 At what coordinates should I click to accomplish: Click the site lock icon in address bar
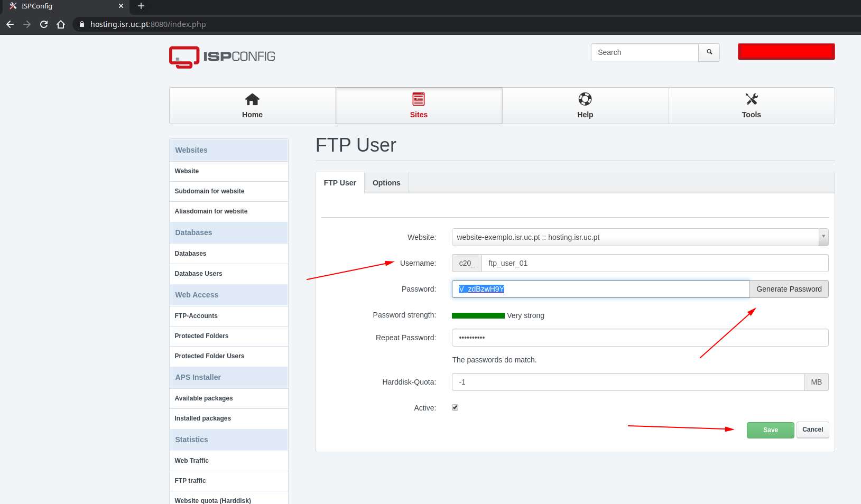(81, 24)
